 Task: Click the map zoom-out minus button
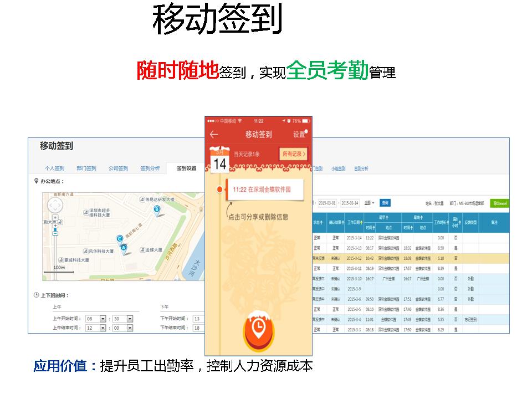(x=55, y=233)
